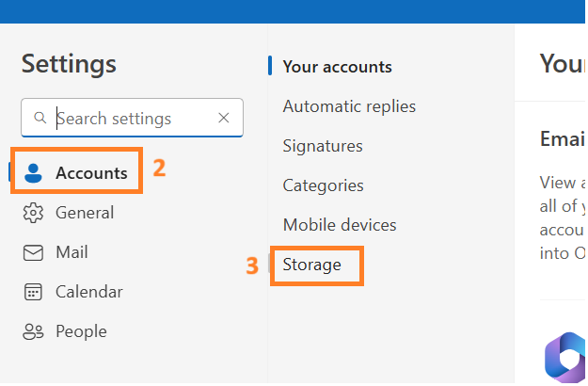Choose the People settings category

point(65,331)
